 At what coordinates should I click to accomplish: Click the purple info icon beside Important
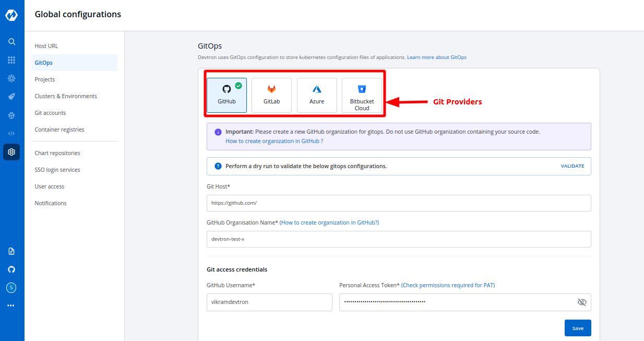[x=218, y=132]
